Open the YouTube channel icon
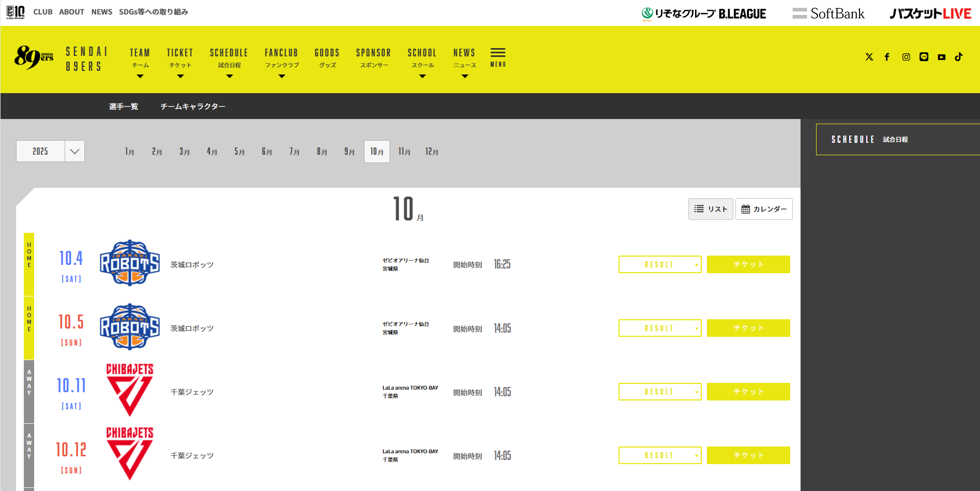 click(941, 57)
